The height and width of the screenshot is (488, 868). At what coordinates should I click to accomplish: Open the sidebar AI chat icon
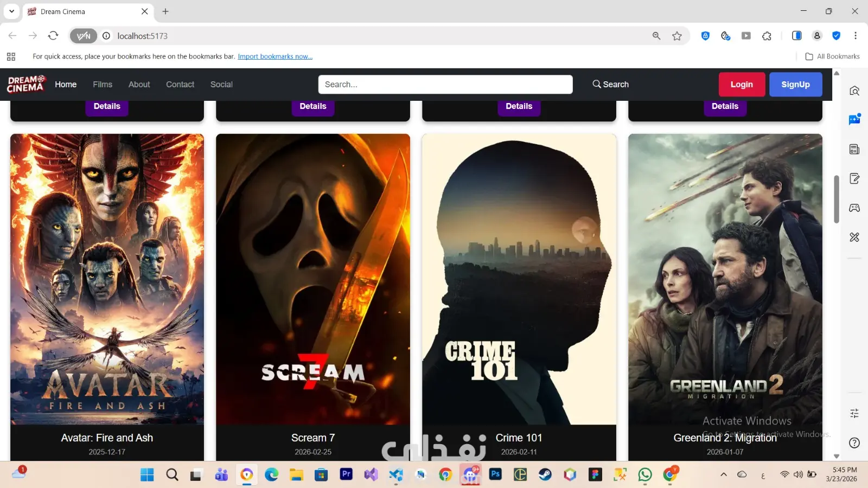click(x=854, y=119)
